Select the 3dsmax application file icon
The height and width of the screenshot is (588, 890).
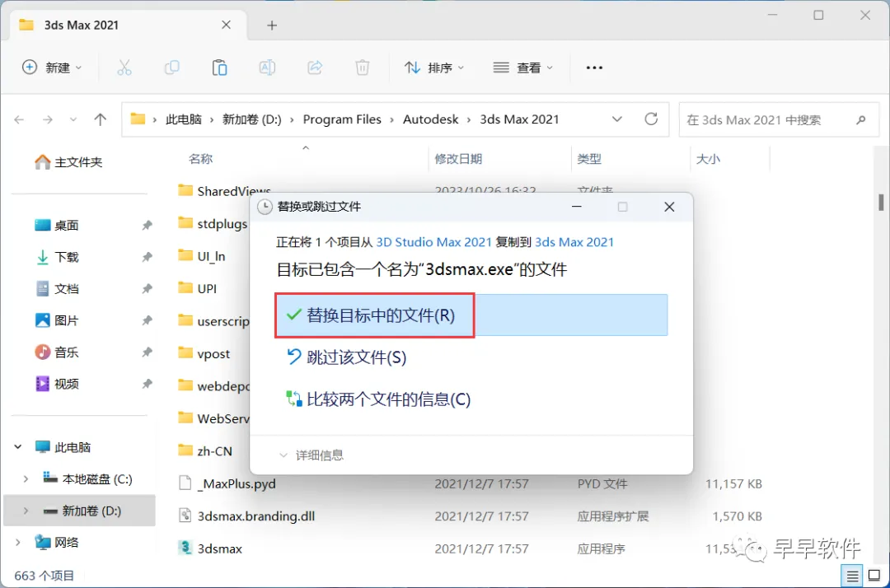185,548
